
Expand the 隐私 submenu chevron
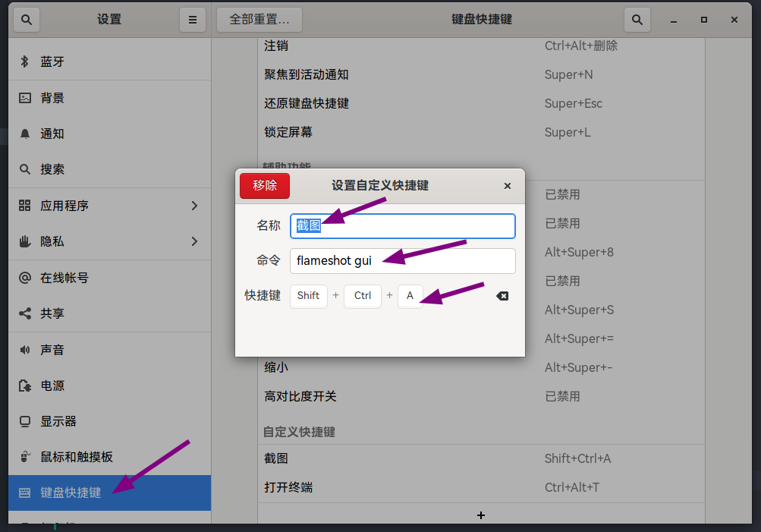194,241
